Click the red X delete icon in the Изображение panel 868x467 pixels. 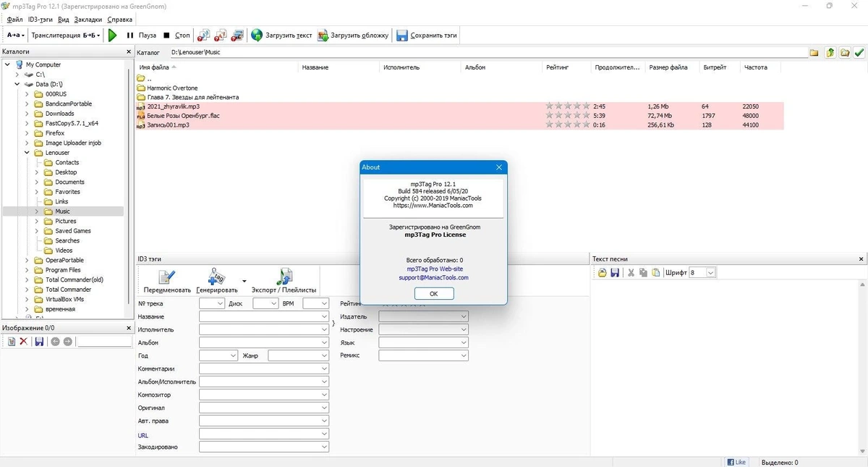[24, 342]
